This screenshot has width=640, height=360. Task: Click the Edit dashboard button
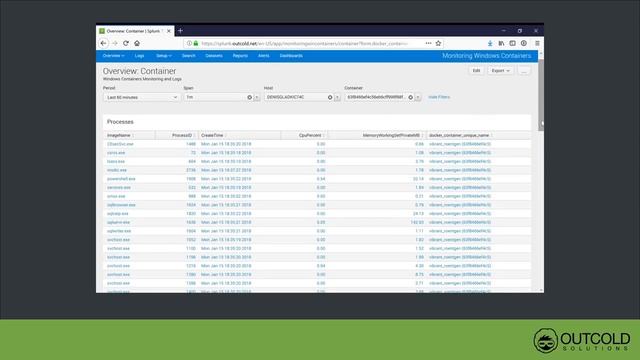[x=476, y=71]
